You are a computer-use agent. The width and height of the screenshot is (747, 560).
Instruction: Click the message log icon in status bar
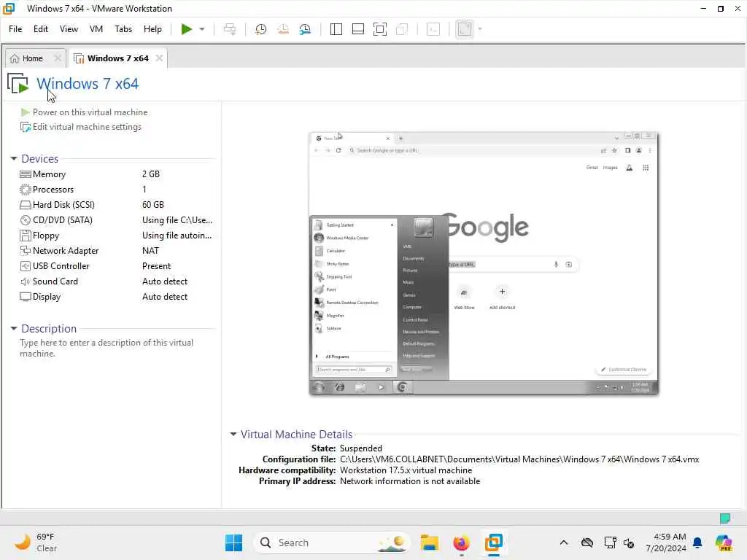724,518
